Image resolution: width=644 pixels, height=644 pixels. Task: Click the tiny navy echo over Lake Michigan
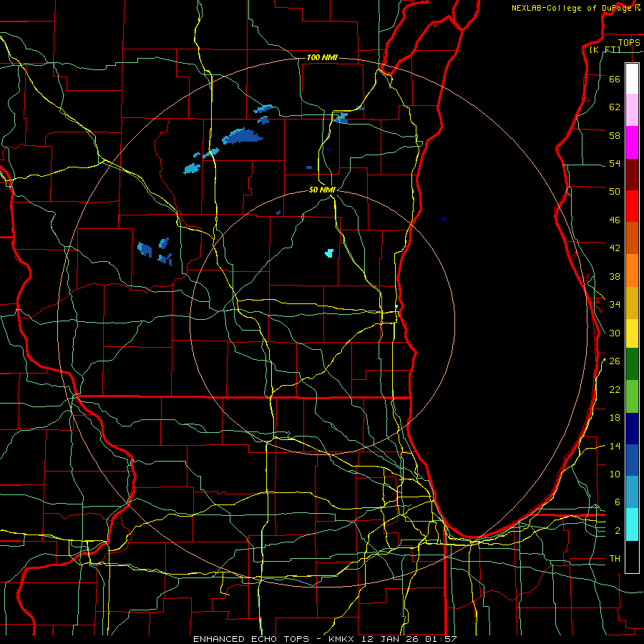point(443,218)
